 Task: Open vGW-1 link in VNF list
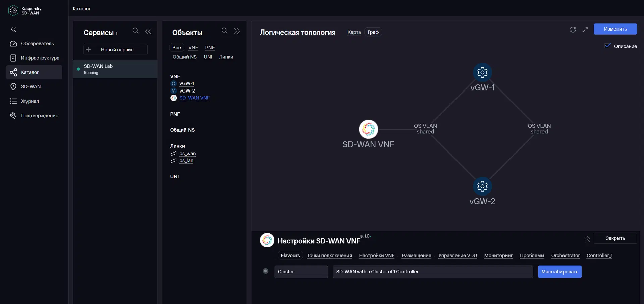[x=186, y=84]
